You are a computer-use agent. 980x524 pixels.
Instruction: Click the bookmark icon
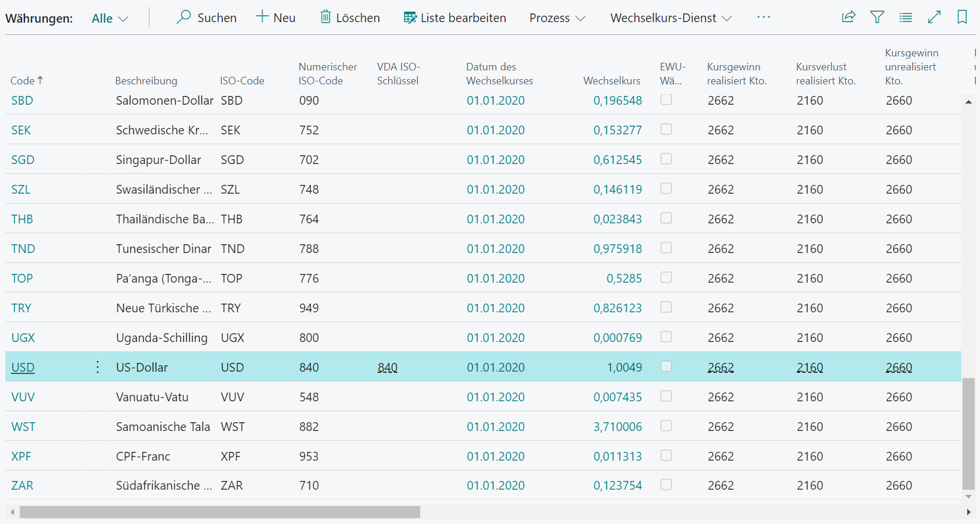pos(962,17)
